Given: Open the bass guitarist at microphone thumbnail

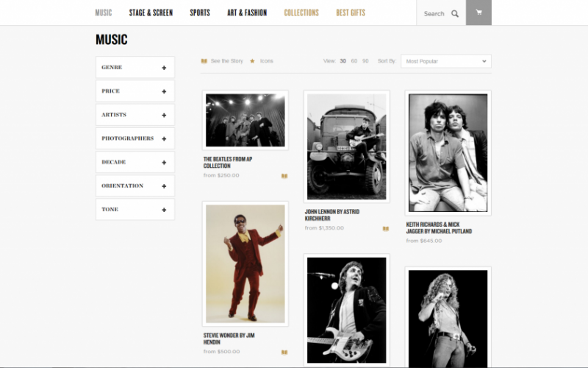Looking at the screenshot, I should (x=346, y=310).
